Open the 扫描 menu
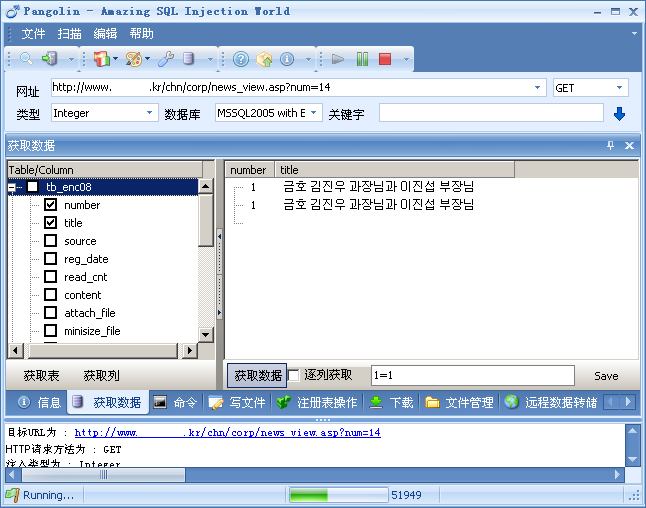 pyautogui.click(x=69, y=33)
